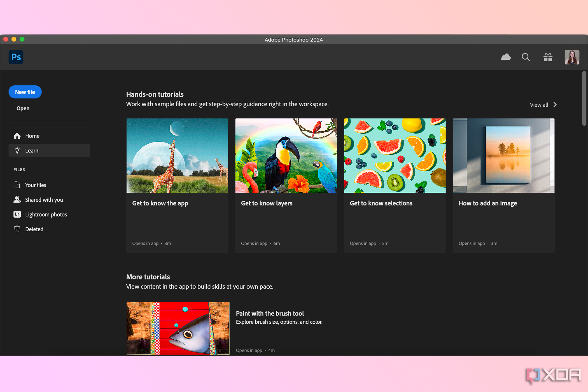
Task: Open the giraffe and moon tutorial thumbnail
Action: click(177, 155)
